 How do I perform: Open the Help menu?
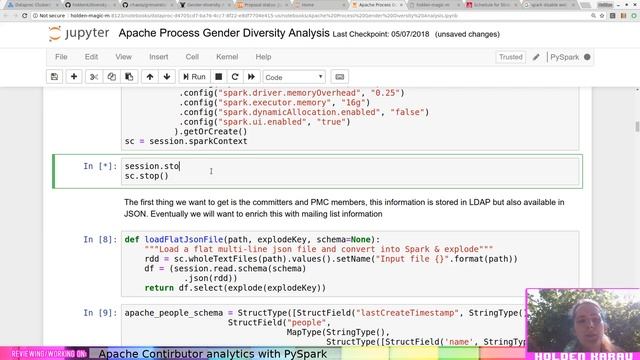click(x=263, y=57)
